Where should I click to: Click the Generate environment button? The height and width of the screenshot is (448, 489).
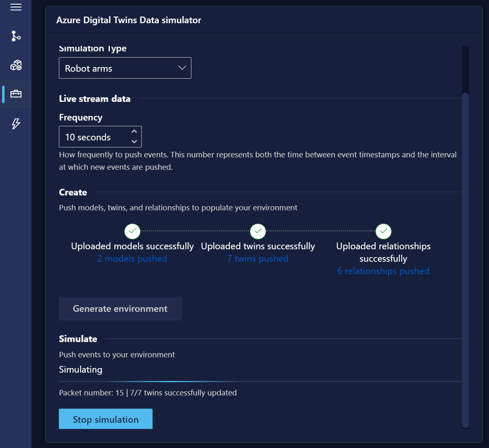click(x=120, y=308)
